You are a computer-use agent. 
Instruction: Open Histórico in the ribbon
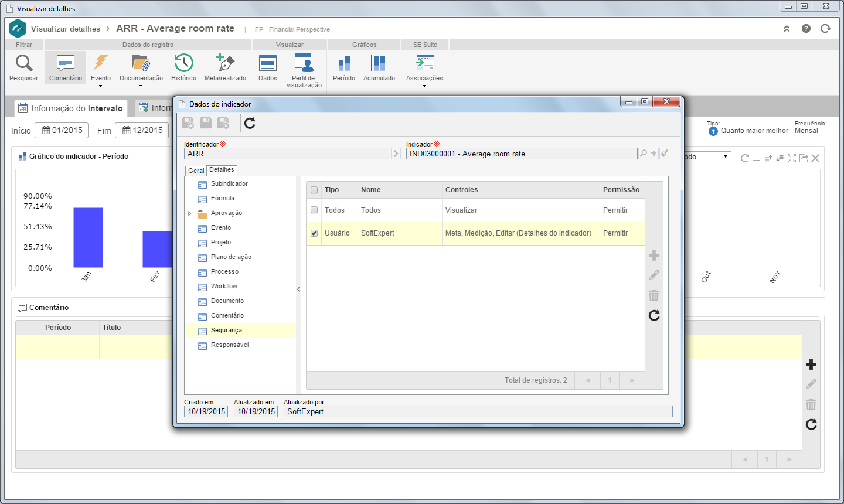tap(183, 68)
